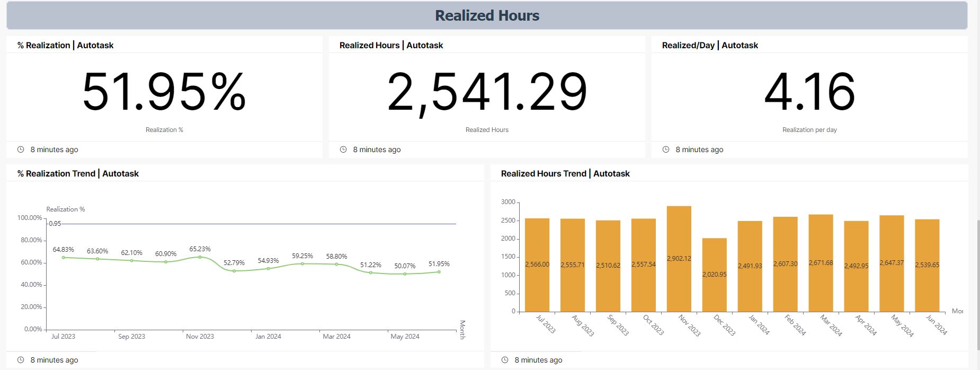Click clock icon under % Realization card
Screen dimensions: 980x370
(x=21, y=149)
